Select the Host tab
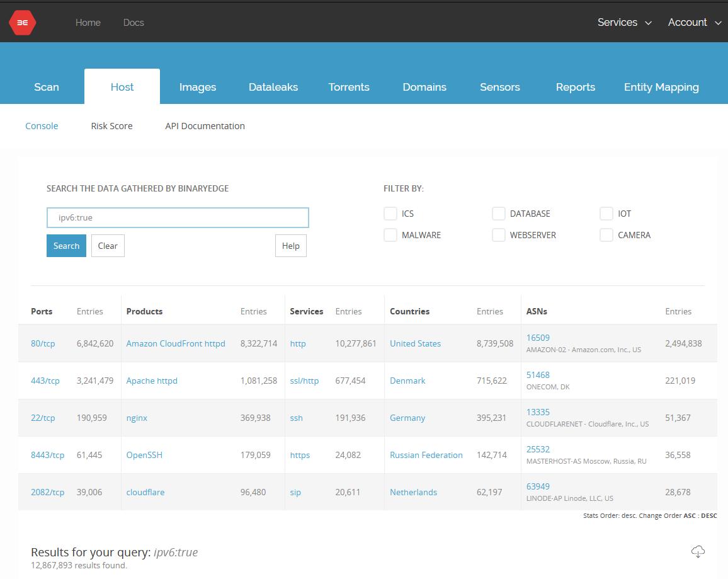This screenshot has width=728, height=579. click(122, 87)
